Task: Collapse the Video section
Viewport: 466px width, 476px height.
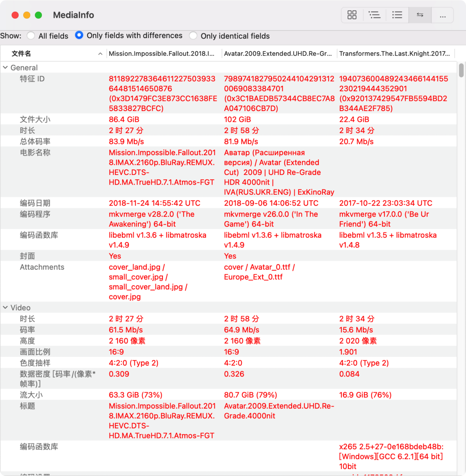Action: (x=5, y=308)
